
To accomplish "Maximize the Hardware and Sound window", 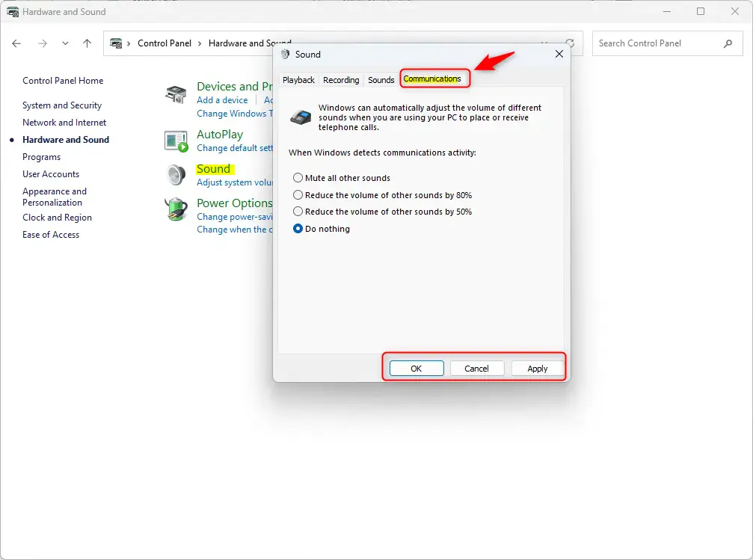I will point(701,11).
